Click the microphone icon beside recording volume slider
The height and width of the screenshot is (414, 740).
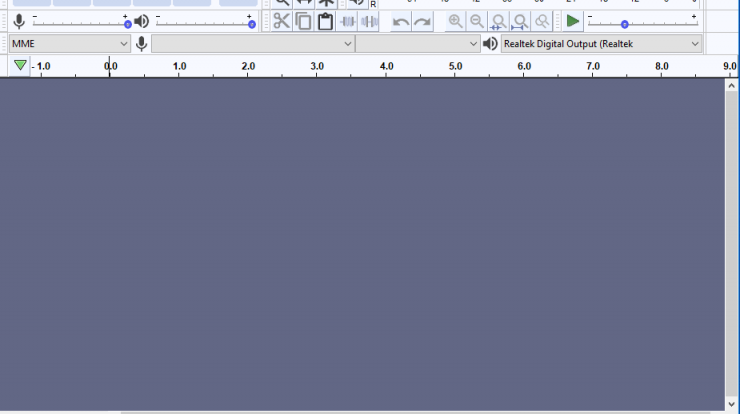pos(19,21)
